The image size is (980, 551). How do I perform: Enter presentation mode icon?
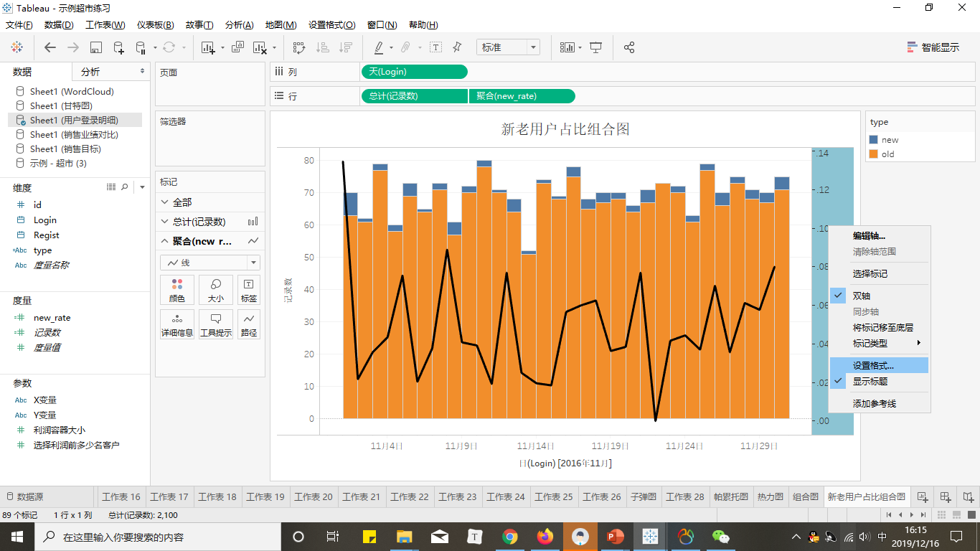point(595,47)
